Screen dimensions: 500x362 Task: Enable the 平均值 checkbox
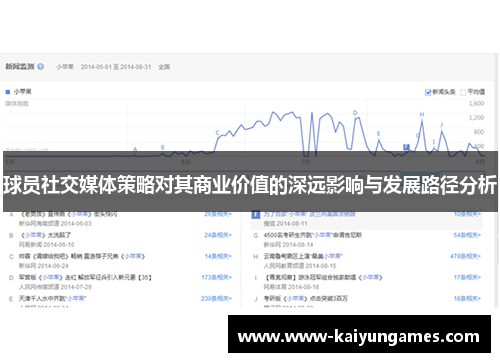pyautogui.click(x=463, y=92)
